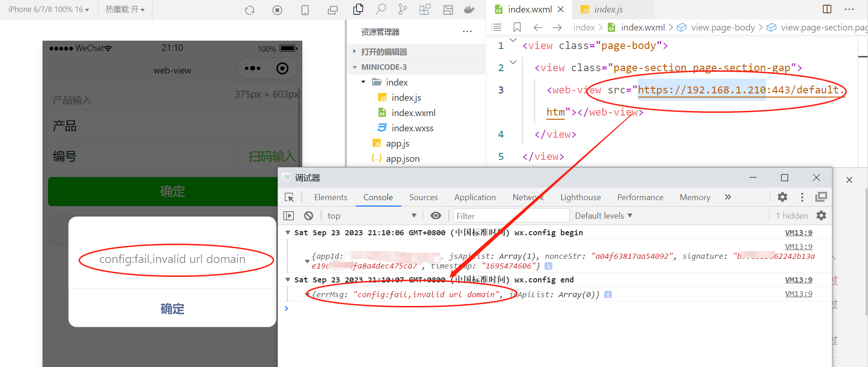Open Default levels dropdown
Screen dimensions: 868x367
[x=603, y=215]
